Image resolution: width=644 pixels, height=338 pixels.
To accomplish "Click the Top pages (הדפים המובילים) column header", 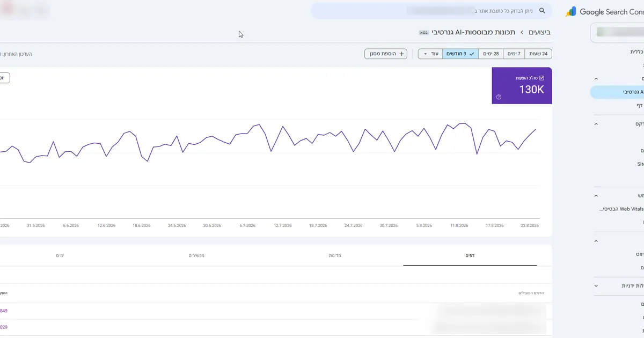I will [x=531, y=293].
